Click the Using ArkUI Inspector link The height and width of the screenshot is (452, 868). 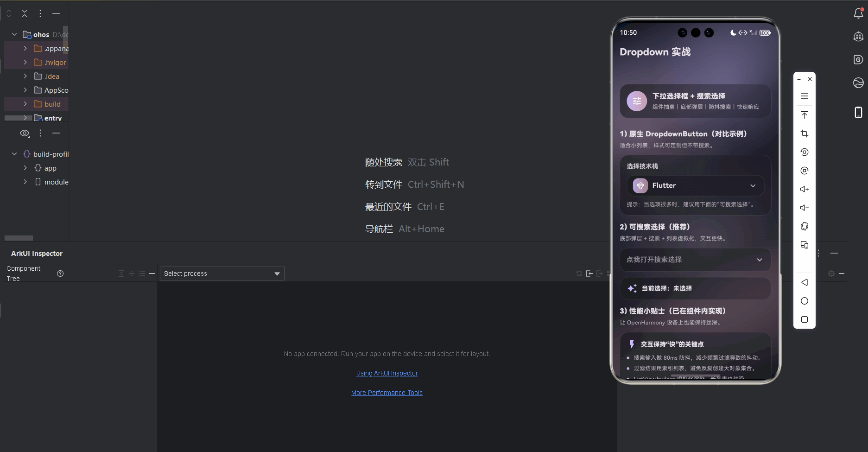pos(386,373)
